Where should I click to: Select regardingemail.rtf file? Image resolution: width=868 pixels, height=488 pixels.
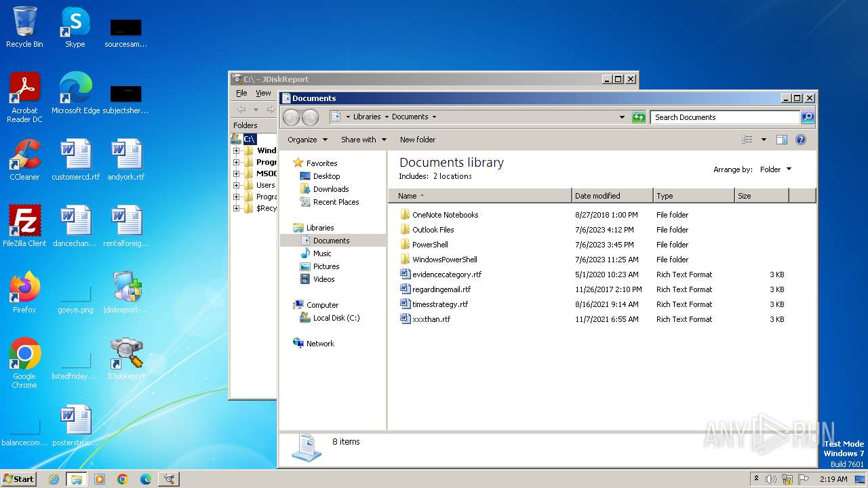(441, 289)
